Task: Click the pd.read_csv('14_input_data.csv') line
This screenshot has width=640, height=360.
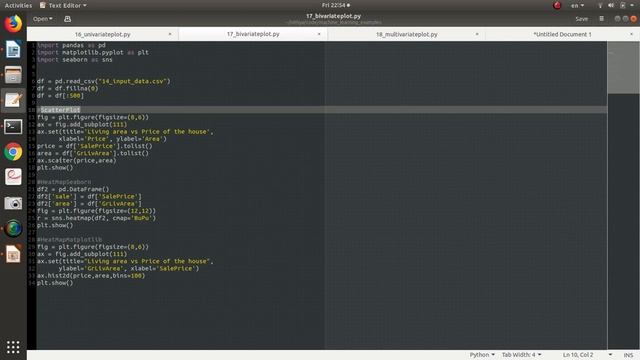Action: pyautogui.click(x=104, y=81)
